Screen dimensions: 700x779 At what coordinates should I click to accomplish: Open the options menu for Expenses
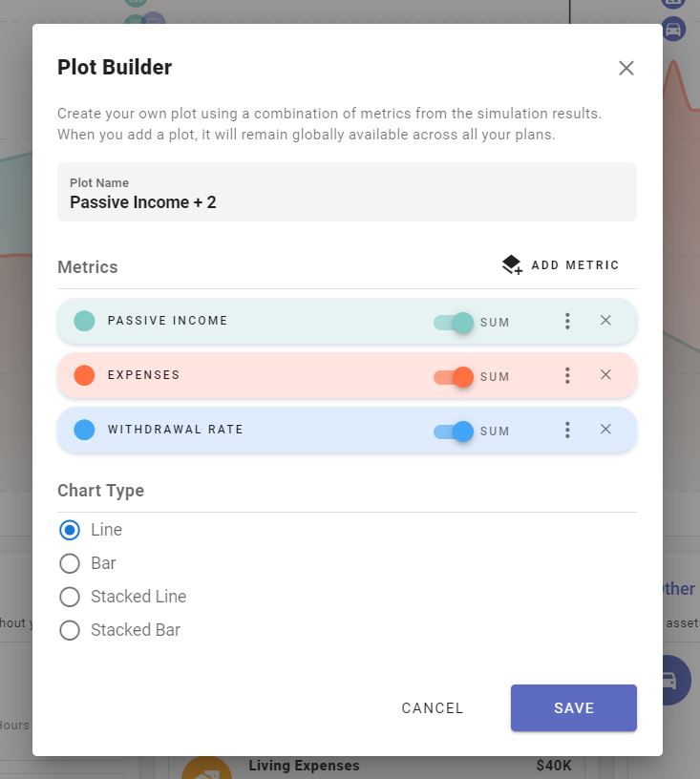pos(567,375)
